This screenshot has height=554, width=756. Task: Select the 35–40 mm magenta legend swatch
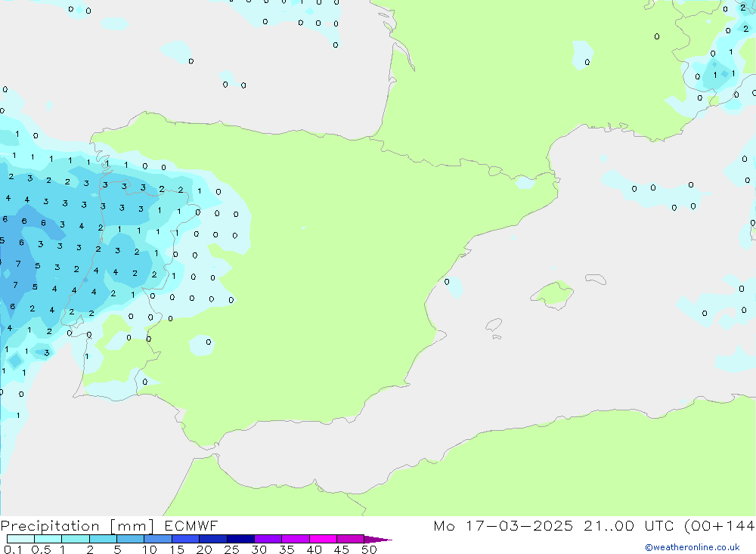295,539
